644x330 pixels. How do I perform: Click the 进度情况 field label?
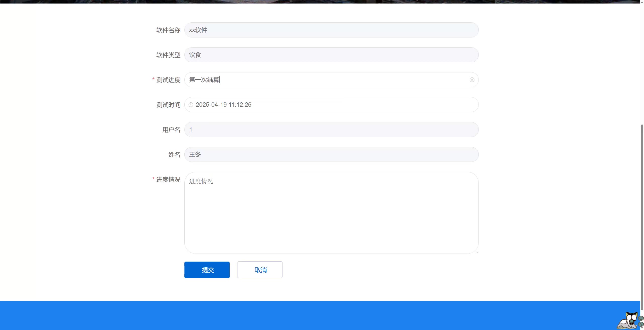click(168, 180)
